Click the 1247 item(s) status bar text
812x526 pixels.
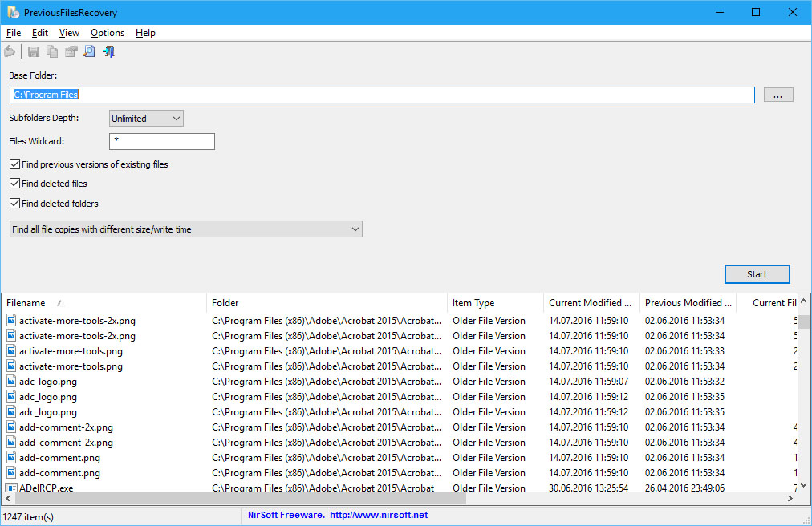(28, 516)
